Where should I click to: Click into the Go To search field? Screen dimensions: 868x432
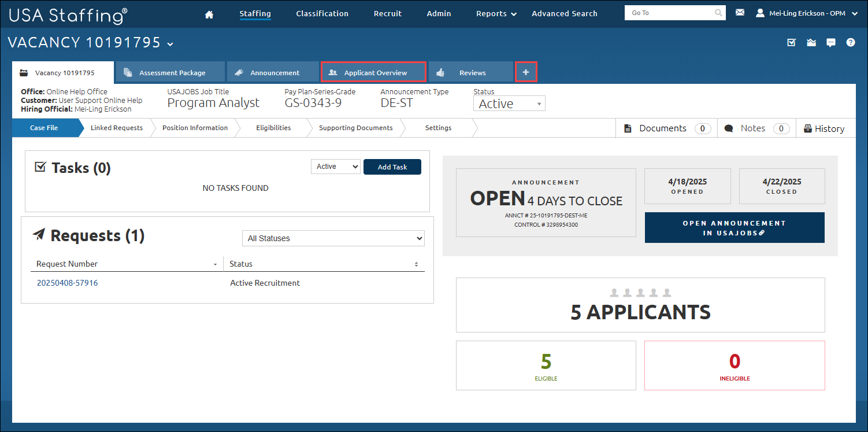pyautogui.click(x=670, y=13)
